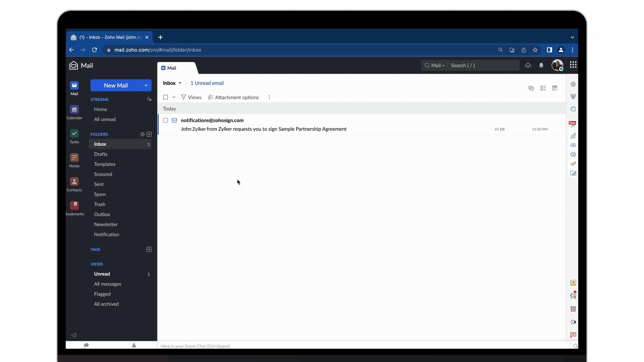Open the Zoho apps grid launcher
Viewport: 644px width, 362px height.
point(573,65)
